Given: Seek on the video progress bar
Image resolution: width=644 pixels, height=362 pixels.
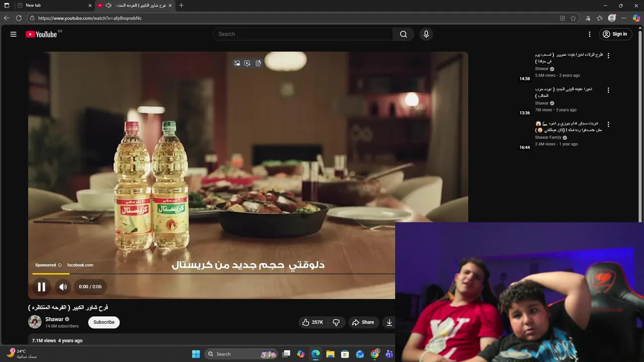Looking at the screenshot, I should pos(214,274).
